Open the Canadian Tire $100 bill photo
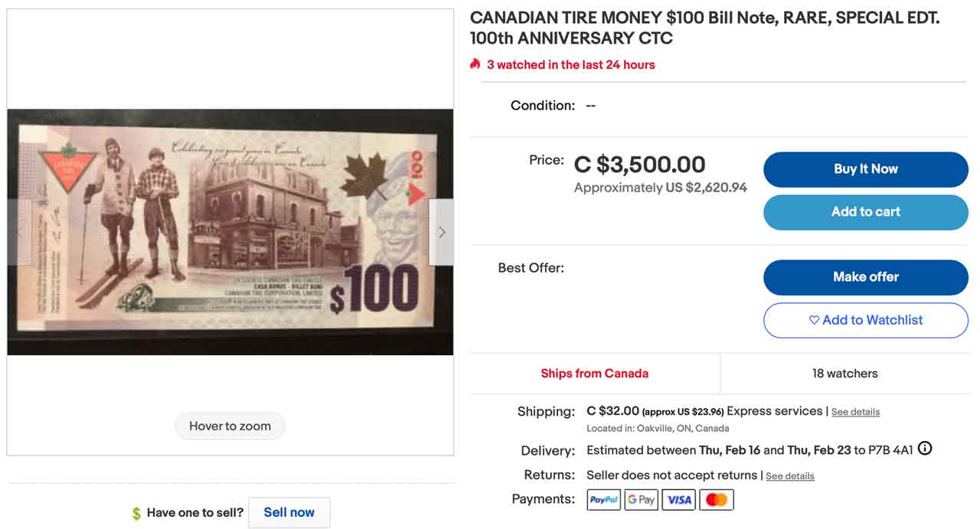The image size is (980, 529). [x=230, y=232]
